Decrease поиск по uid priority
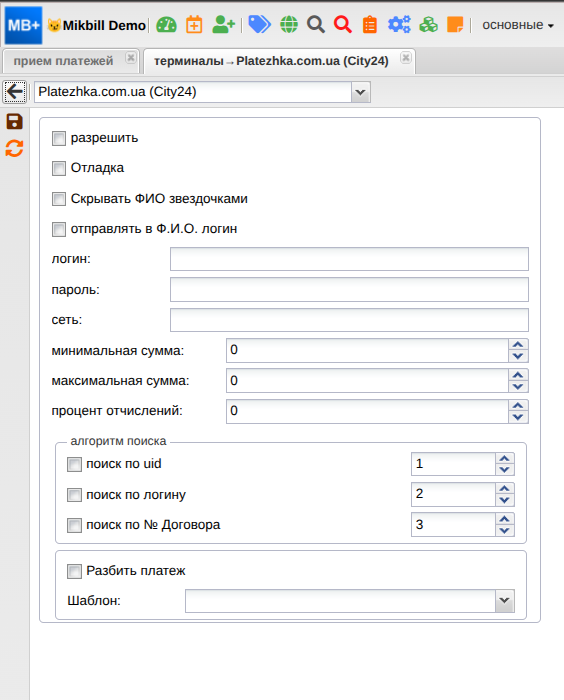This screenshot has height=700, width=564. click(505, 470)
